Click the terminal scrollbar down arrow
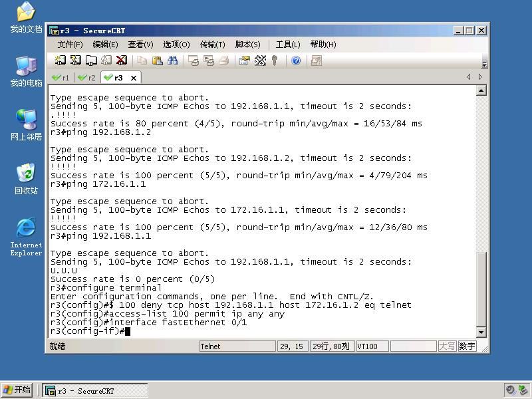The height and width of the screenshot is (399, 532). coord(481,332)
